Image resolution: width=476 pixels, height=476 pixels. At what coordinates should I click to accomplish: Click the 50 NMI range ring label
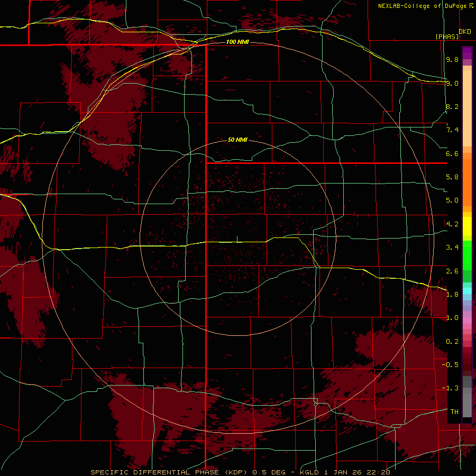coord(237,140)
